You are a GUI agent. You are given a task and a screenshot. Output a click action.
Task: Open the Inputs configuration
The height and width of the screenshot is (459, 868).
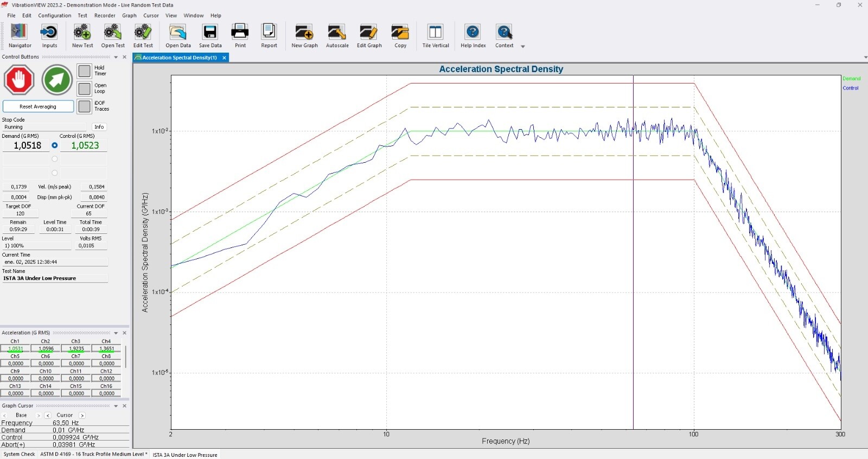pos(49,36)
